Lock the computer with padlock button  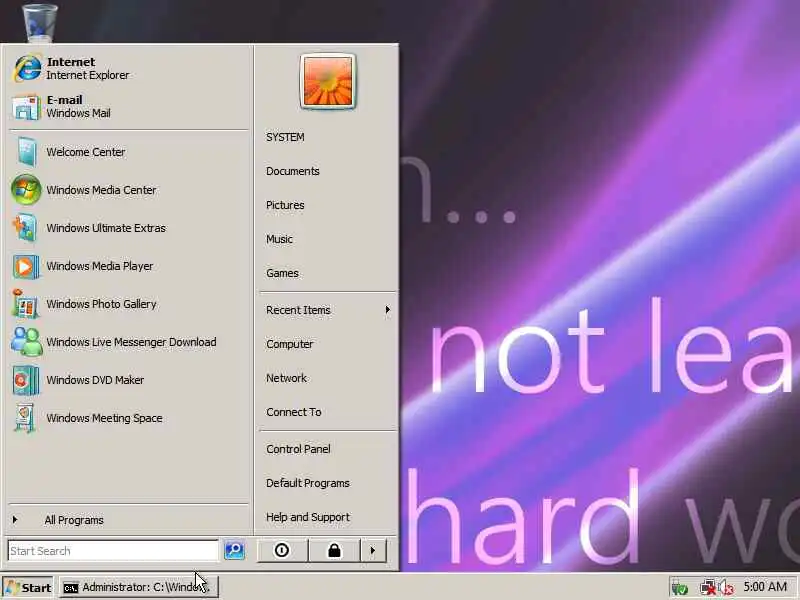pos(334,551)
